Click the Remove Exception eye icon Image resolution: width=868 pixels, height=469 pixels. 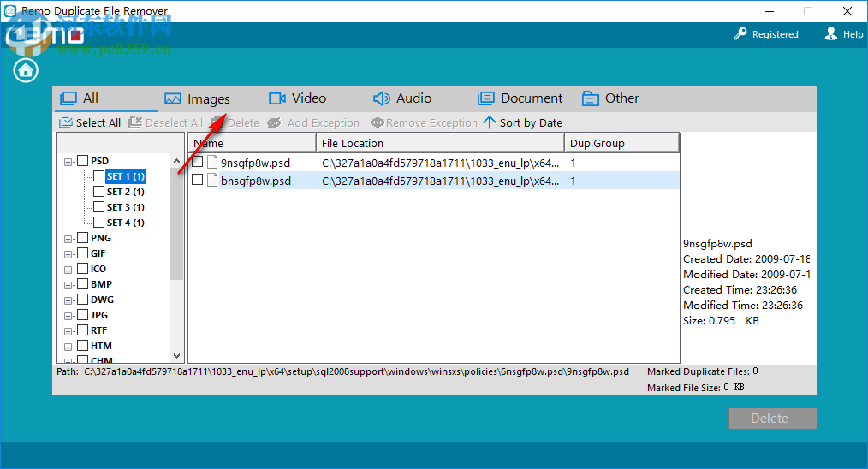pyautogui.click(x=377, y=122)
